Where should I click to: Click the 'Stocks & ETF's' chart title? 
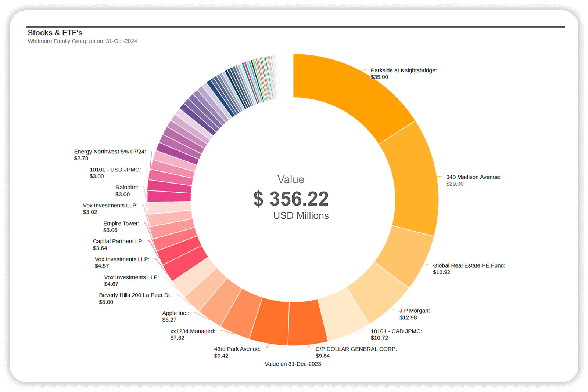pos(55,33)
